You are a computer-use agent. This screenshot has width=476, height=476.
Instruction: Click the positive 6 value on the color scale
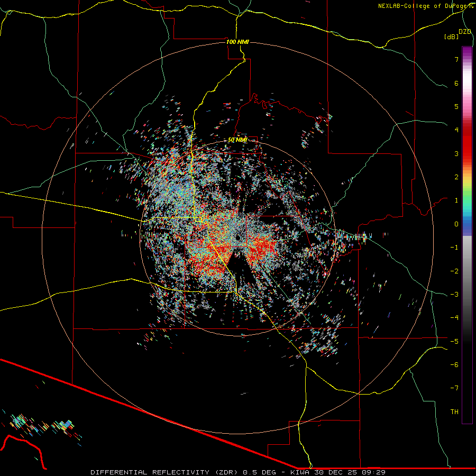pos(456,83)
